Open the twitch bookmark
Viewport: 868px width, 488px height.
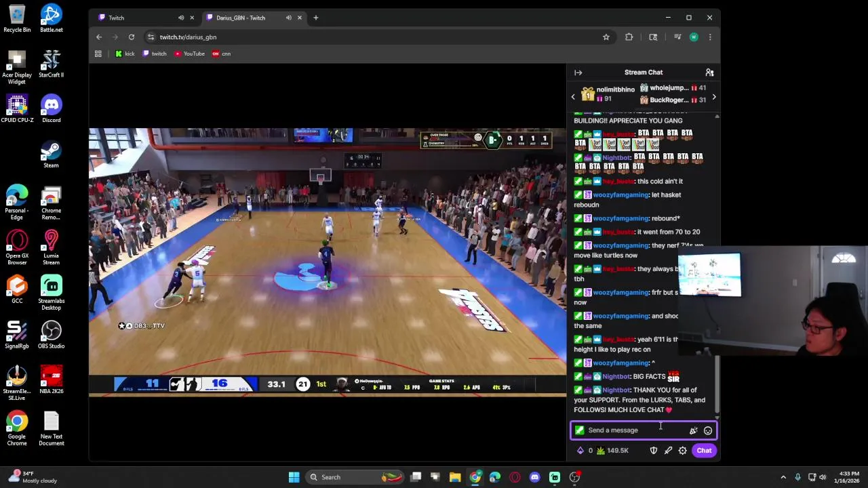click(155, 54)
